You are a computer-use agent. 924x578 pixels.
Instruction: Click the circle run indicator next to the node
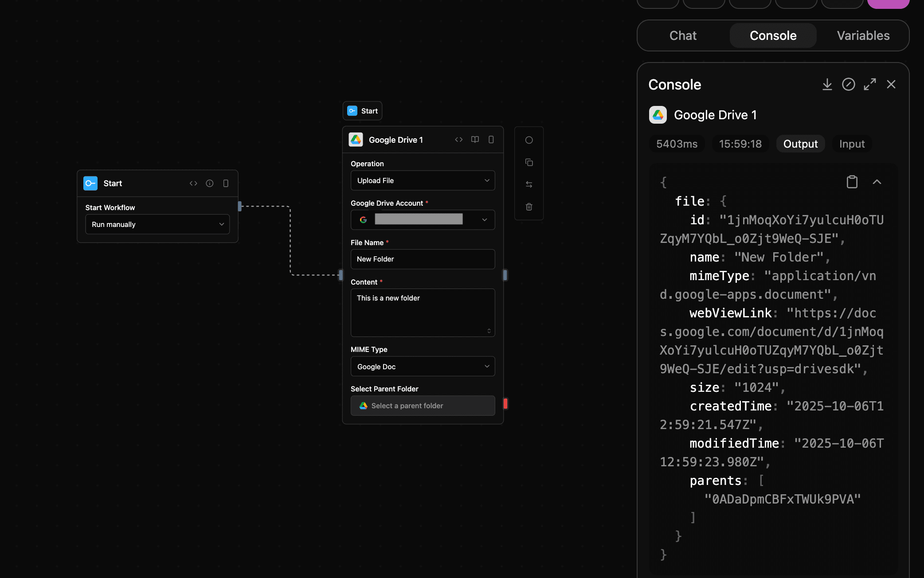[x=529, y=140]
